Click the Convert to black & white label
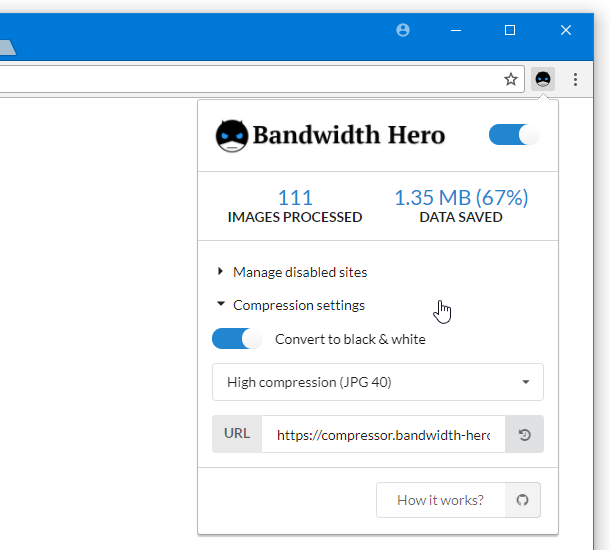Image resolution: width=610 pixels, height=550 pixels. (350, 339)
